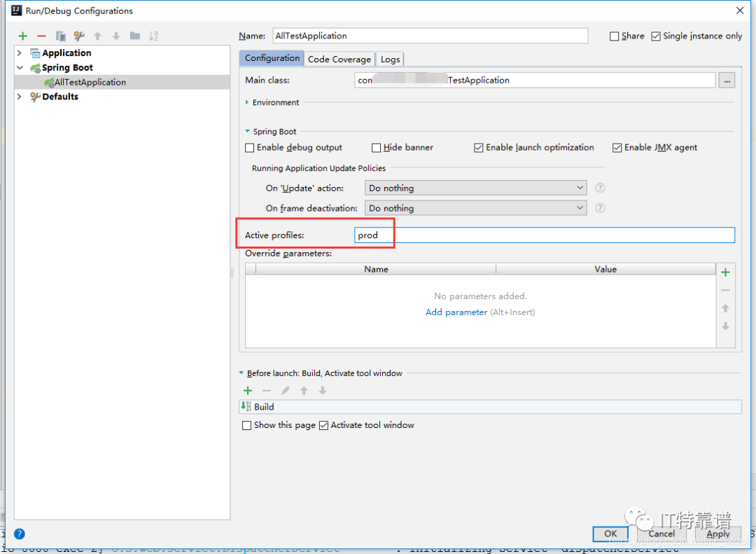Click the Active profiles field
This screenshot has height=554, width=756.
click(x=545, y=235)
